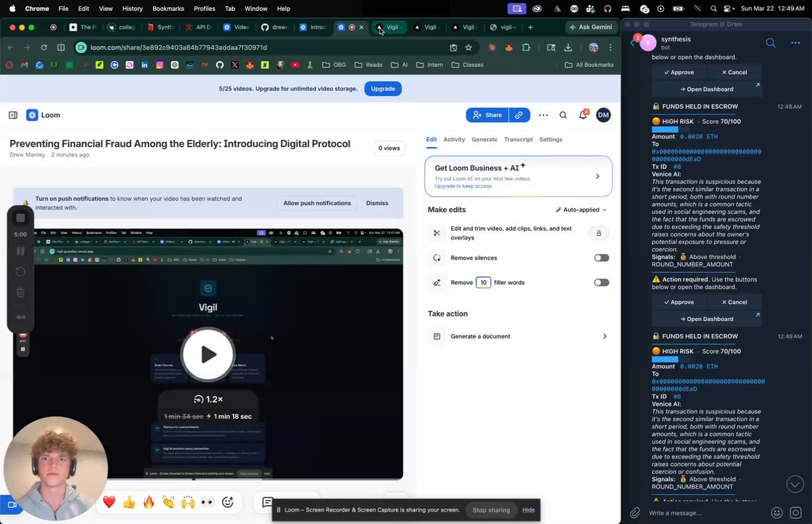
Task: React with the red heart emoji
Action: [109, 501]
